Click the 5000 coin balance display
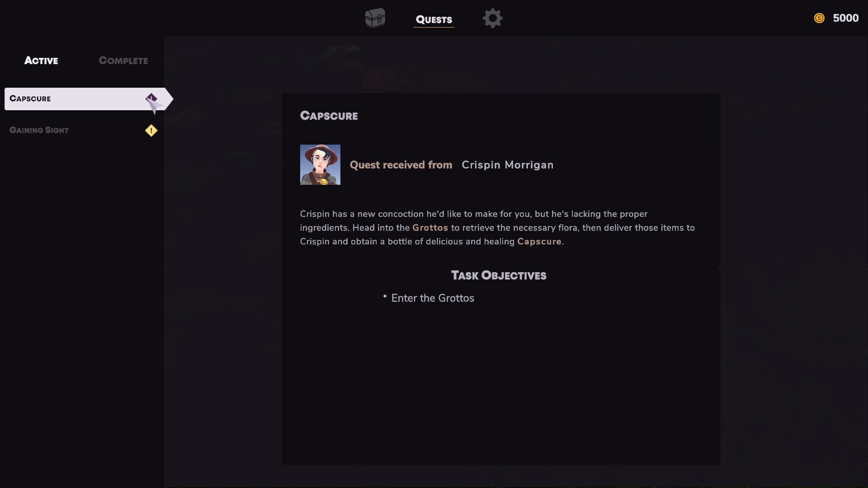The height and width of the screenshot is (488, 868). pyautogui.click(x=846, y=18)
